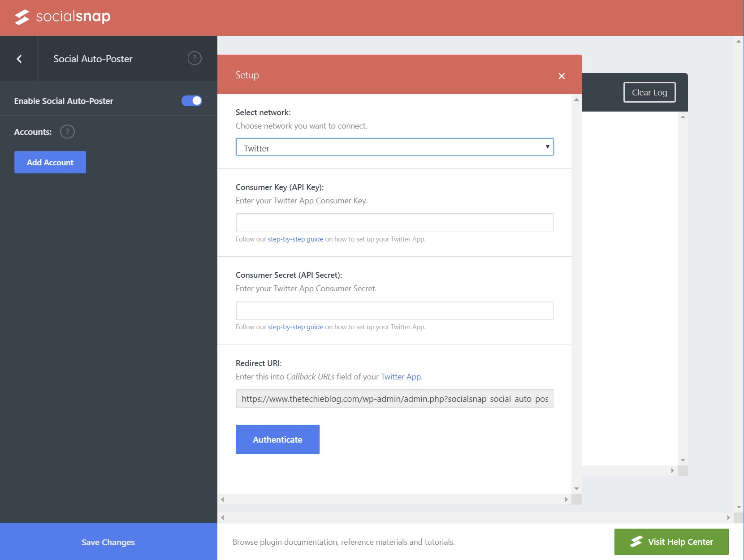Screen dimensions: 744x560
Task: Click the Browse plugin documentation text
Action: (x=344, y=542)
